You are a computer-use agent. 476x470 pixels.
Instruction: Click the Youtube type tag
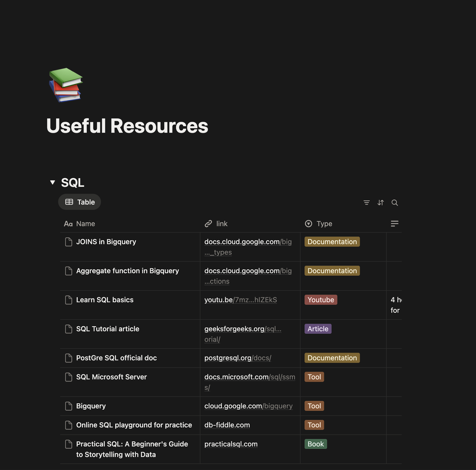coord(321,300)
